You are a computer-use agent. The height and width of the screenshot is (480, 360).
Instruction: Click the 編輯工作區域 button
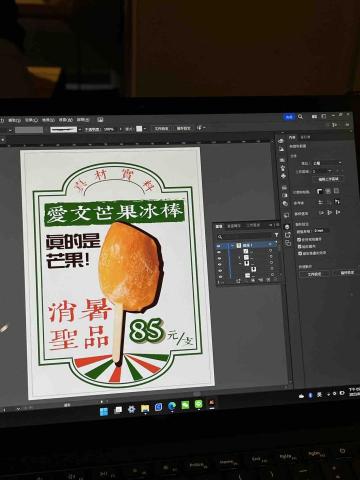click(328, 179)
